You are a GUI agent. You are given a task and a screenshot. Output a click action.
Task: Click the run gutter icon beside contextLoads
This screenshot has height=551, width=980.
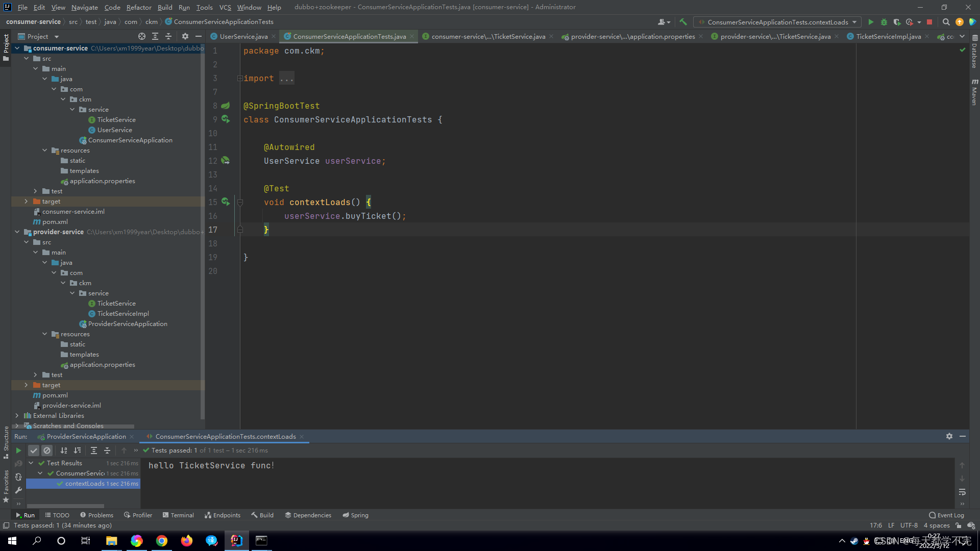tap(225, 202)
